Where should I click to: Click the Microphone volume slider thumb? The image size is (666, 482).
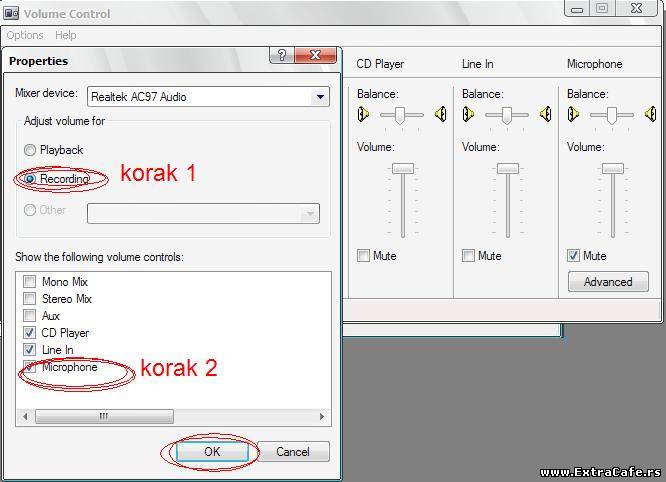[x=613, y=168]
